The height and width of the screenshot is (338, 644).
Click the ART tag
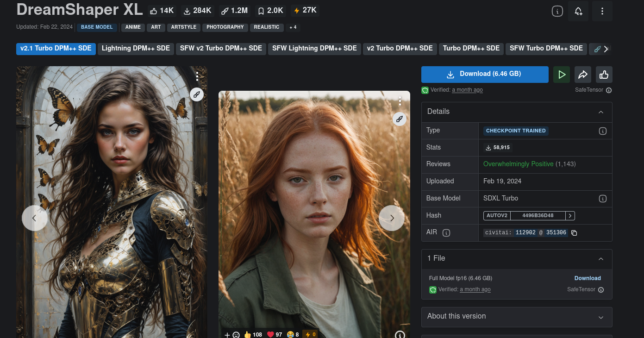[x=156, y=27]
